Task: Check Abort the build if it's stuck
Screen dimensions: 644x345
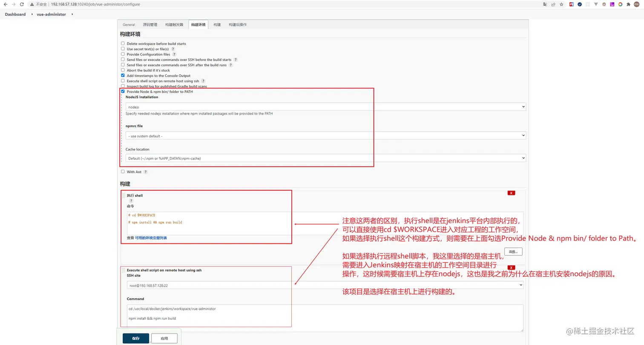Action: coord(123,70)
